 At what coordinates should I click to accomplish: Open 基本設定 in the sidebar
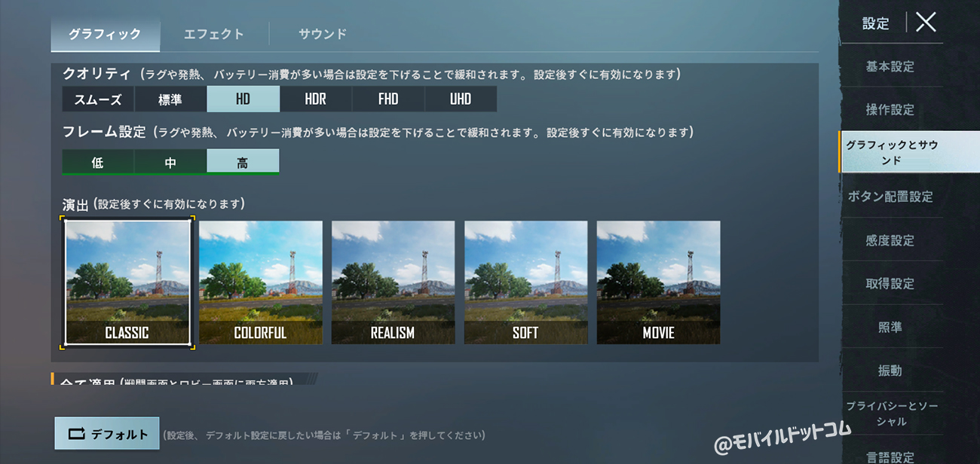tap(890, 66)
